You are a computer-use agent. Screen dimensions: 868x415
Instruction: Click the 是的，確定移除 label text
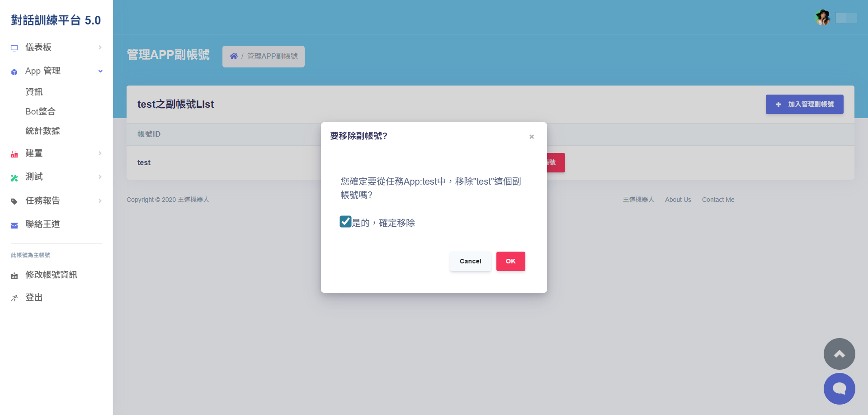click(383, 223)
